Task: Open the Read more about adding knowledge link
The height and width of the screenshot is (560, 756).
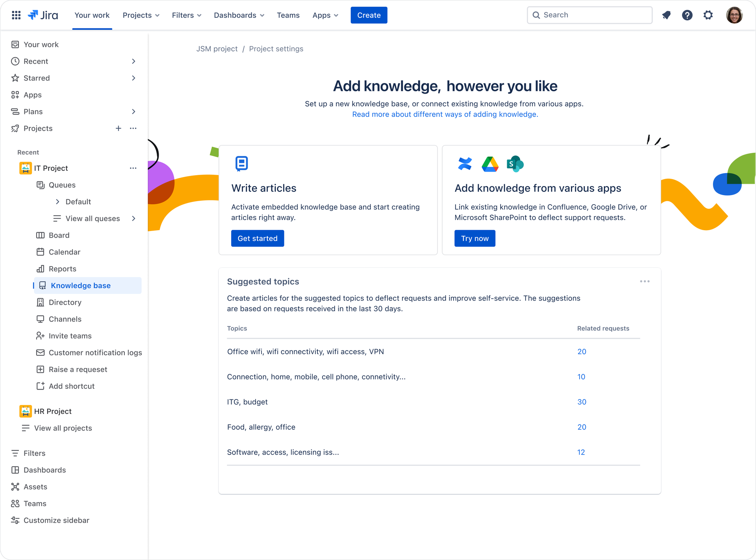Action: click(x=445, y=114)
